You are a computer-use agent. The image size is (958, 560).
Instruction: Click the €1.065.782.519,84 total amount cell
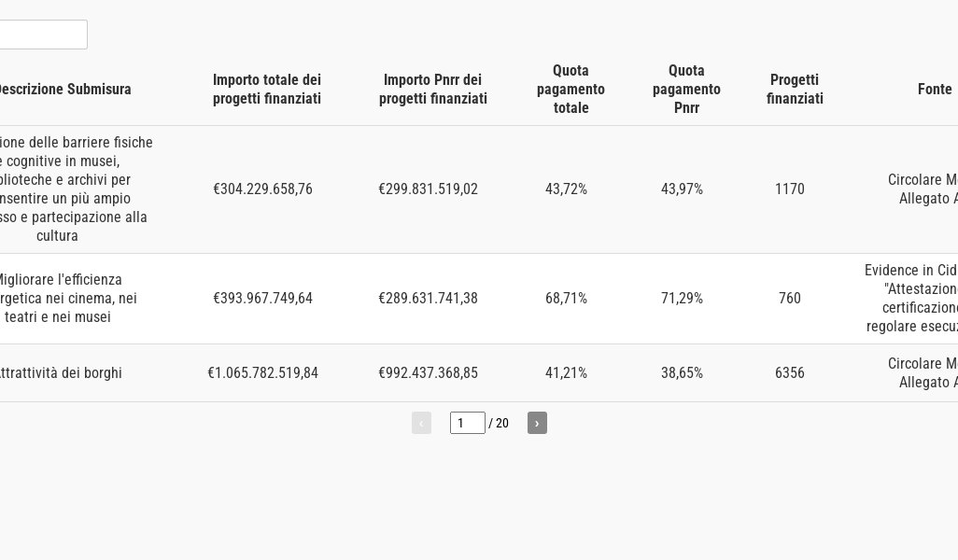(262, 373)
